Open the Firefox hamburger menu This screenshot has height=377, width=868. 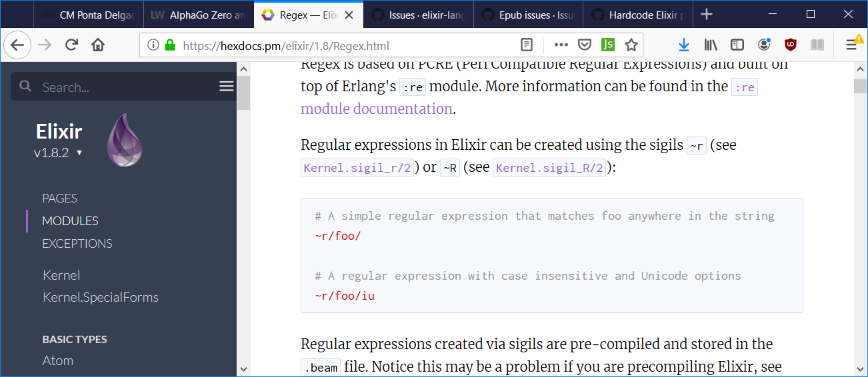[851, 45]
